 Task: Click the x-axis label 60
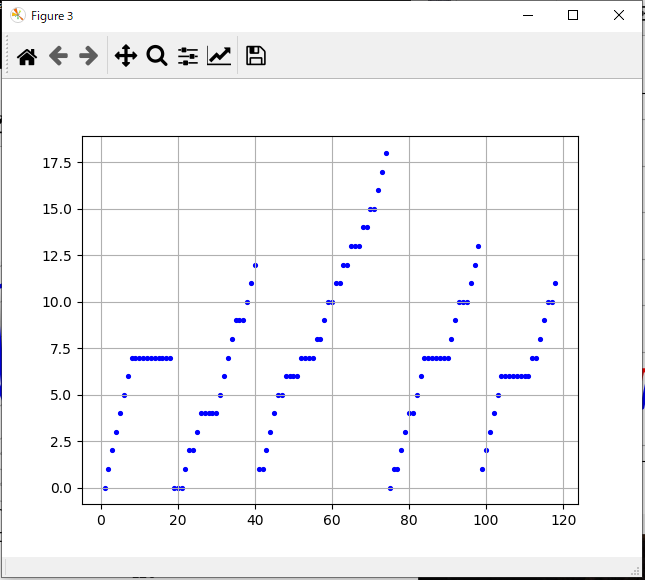coord(332,520)
